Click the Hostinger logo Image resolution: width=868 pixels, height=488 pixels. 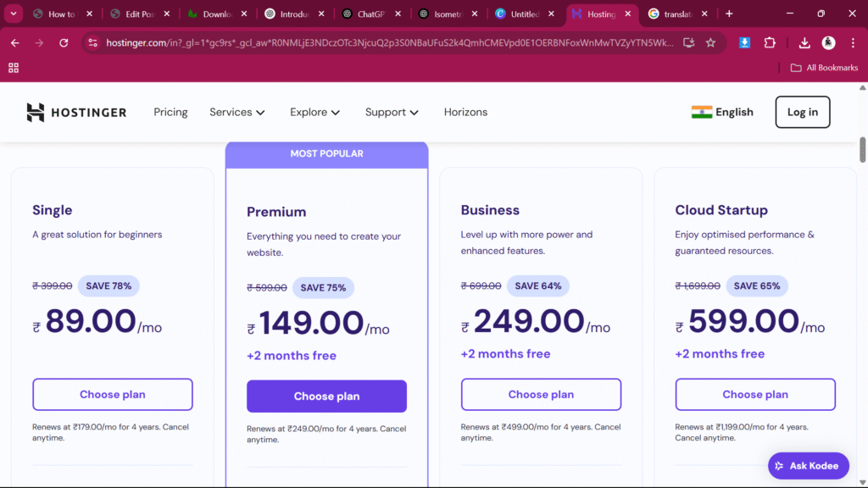point(76,112)
